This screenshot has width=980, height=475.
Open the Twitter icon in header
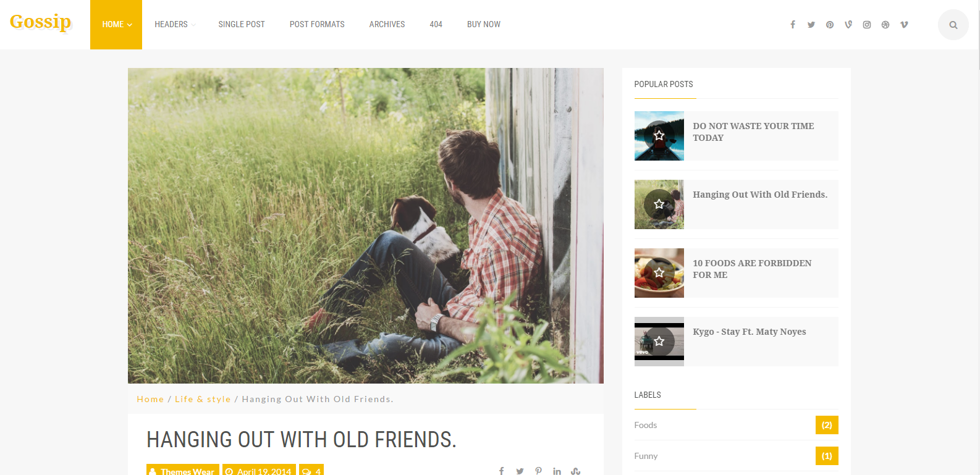[811, 25]
